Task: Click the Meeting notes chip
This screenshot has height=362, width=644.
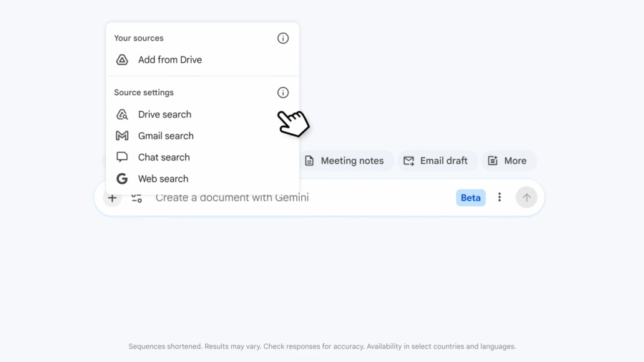Action: click(344, 161)
